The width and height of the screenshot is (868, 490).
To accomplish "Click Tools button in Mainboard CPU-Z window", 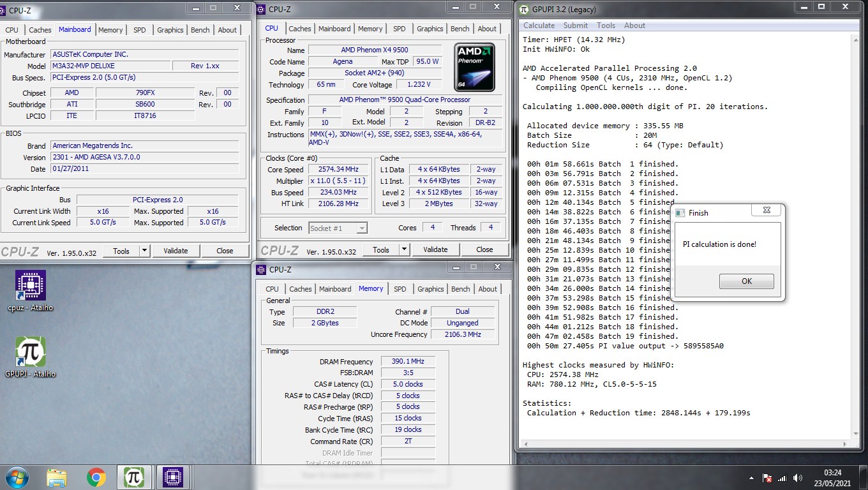I will coord(121,251).
